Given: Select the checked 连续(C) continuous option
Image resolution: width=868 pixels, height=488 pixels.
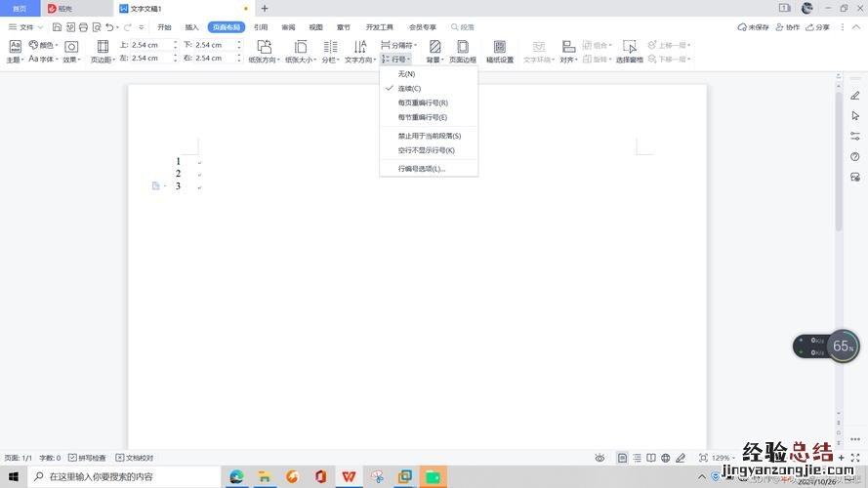Looking at the screenshot, I should pos(409,89).
